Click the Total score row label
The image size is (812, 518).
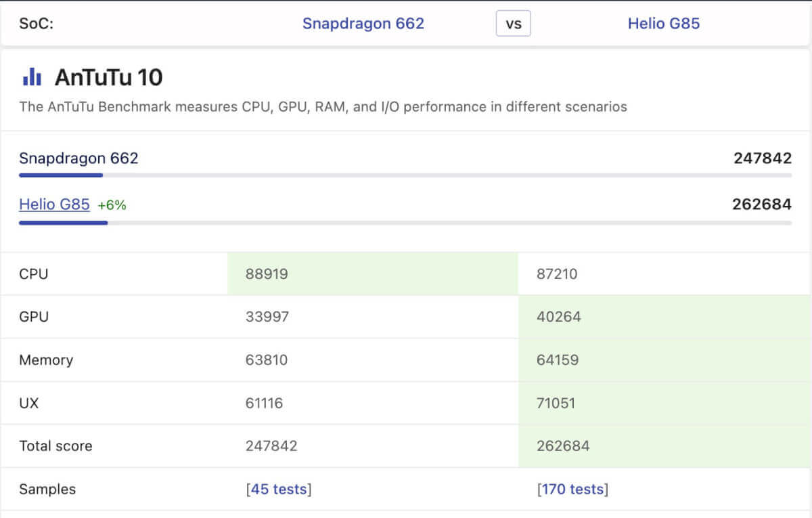tap(55, 446)
